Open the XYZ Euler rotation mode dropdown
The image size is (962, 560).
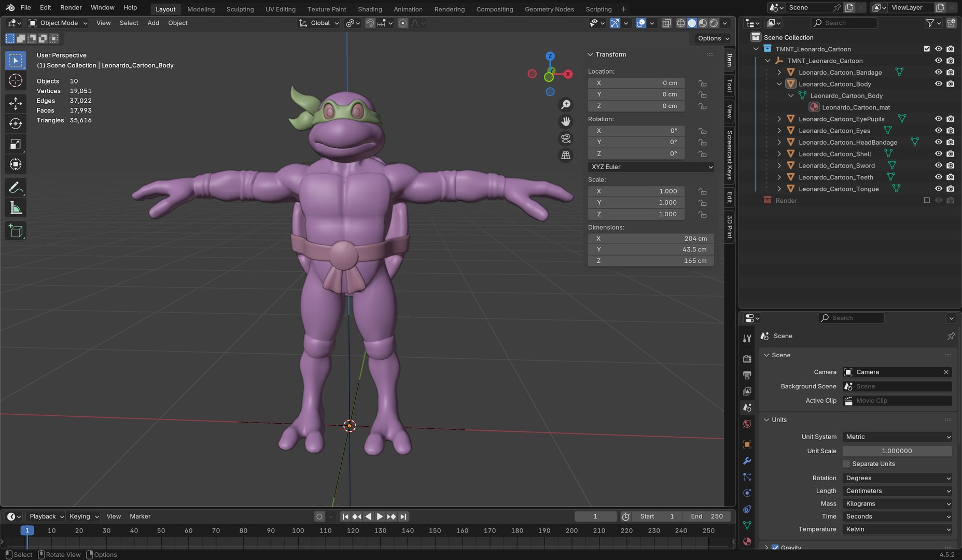(x=651, y=167)
